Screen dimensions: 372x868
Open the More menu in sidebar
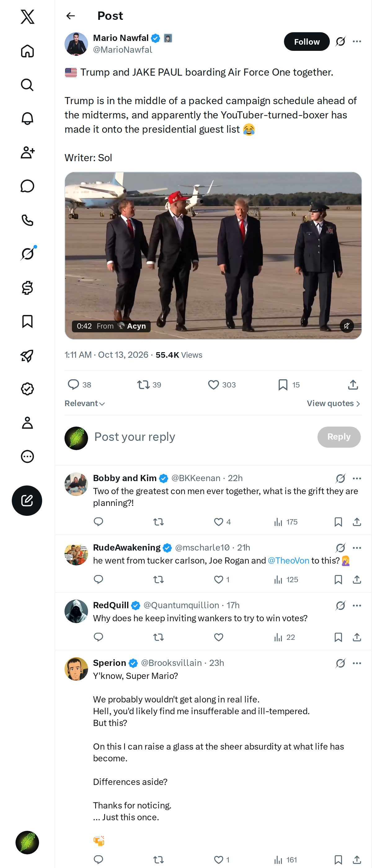tap(27, 456)
